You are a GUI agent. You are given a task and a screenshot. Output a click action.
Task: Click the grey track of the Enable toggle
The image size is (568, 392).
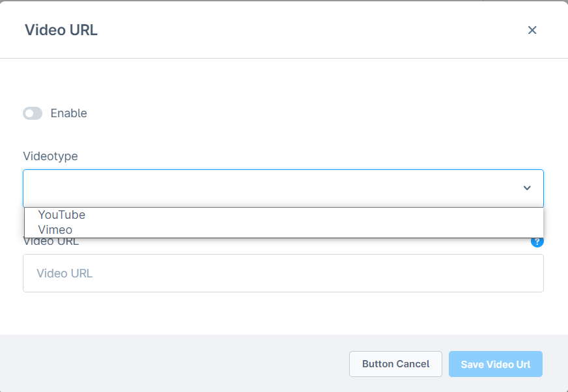pyautogui.click(x=36, y=113)
